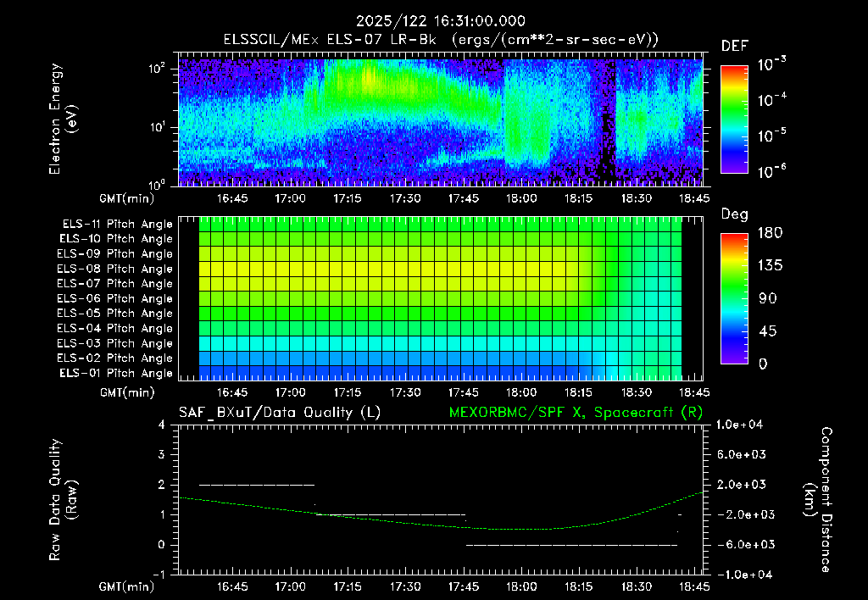868x600 pixels.
Task: Click the 10² electron energy tick label
Action: [157, 69]
